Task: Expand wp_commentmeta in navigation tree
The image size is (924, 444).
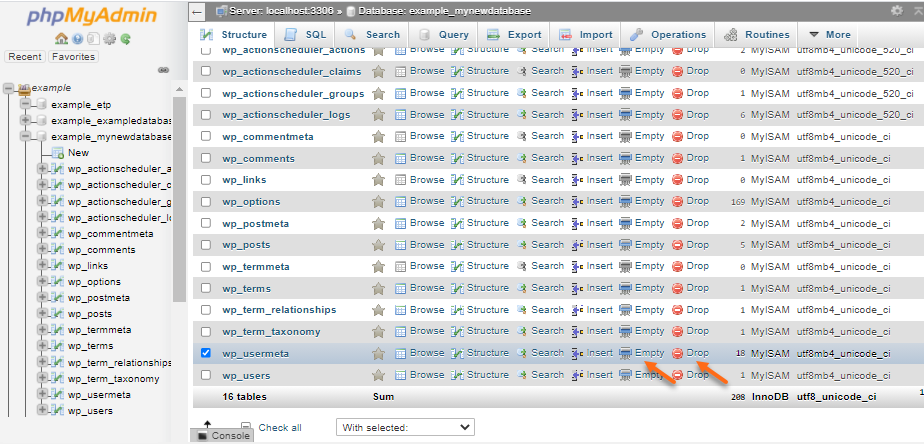Action: [42, 233]
